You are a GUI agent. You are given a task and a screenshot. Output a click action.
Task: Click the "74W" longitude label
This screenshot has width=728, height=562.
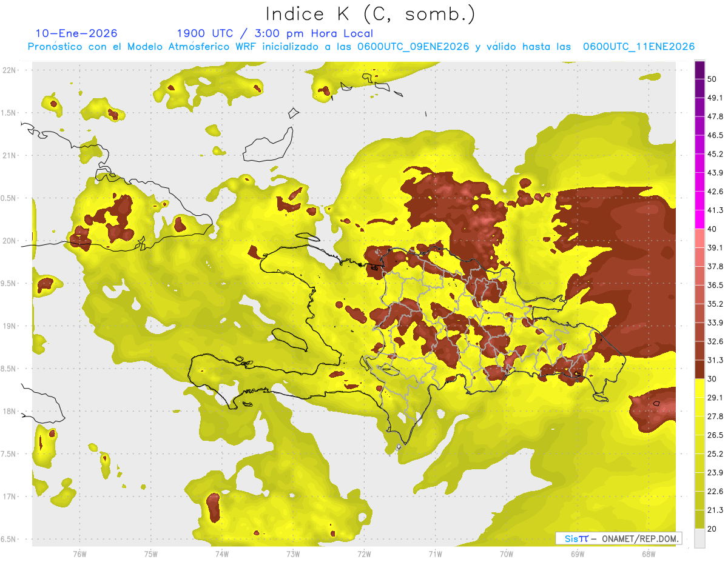[222, 554]
